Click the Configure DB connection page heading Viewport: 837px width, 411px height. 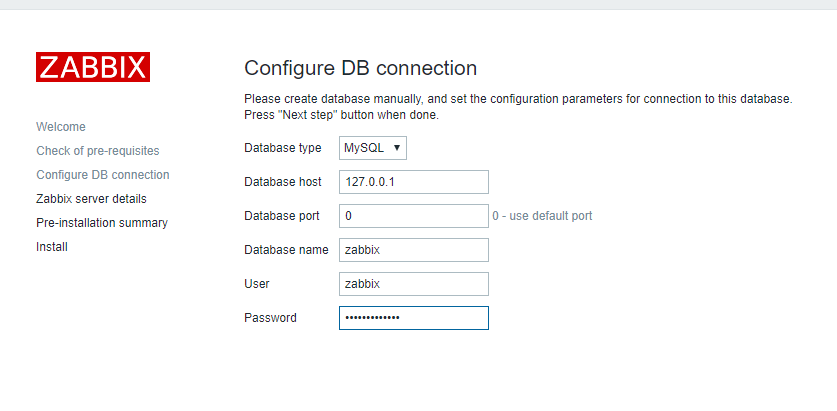pos(360,69)
